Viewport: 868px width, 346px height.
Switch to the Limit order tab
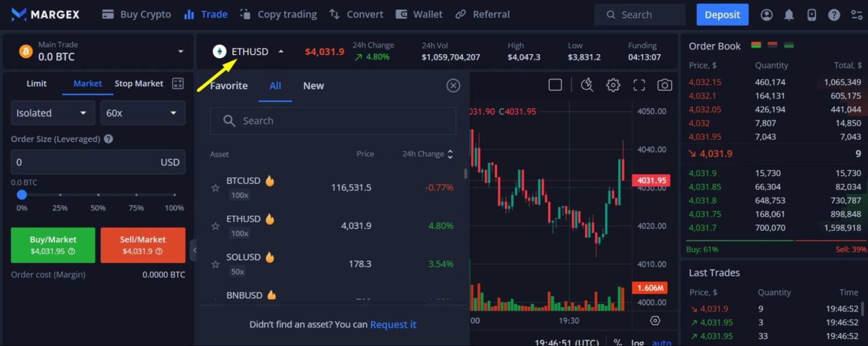pos(36,84)
